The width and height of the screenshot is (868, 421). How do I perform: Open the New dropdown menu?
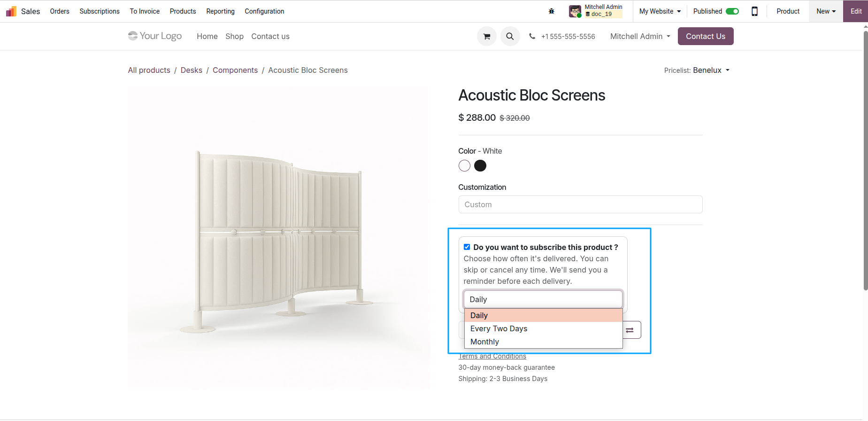coord(826,11)
